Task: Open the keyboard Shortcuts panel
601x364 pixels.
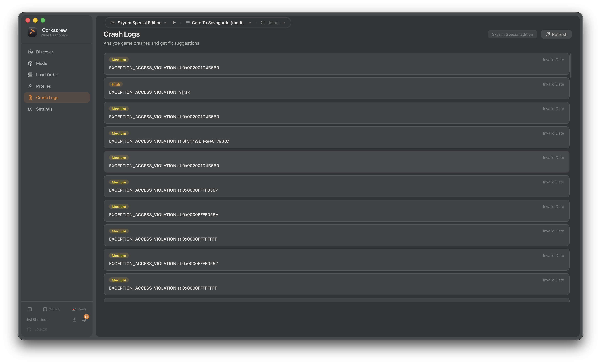Action: point(38,320)
